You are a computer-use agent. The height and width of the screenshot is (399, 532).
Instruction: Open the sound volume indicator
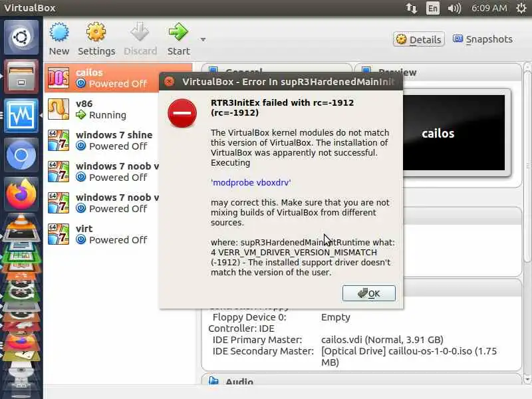(454, 8)
